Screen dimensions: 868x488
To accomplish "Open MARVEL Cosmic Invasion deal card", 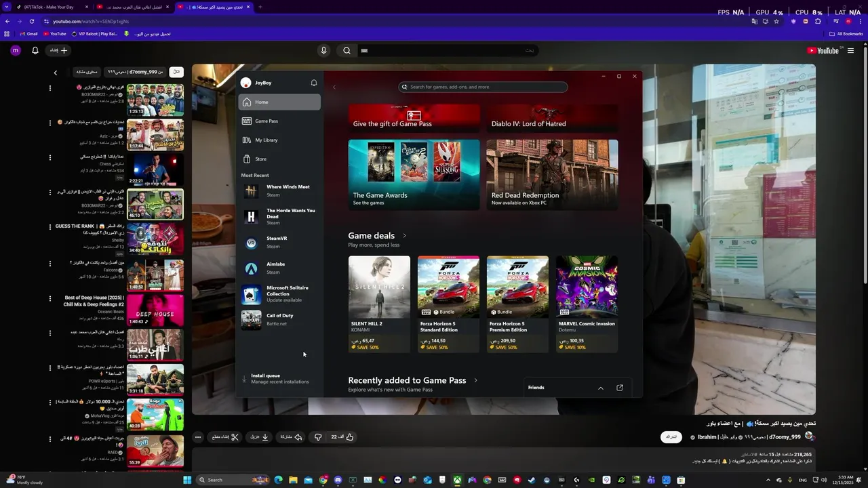I will (x=587, y=304).
